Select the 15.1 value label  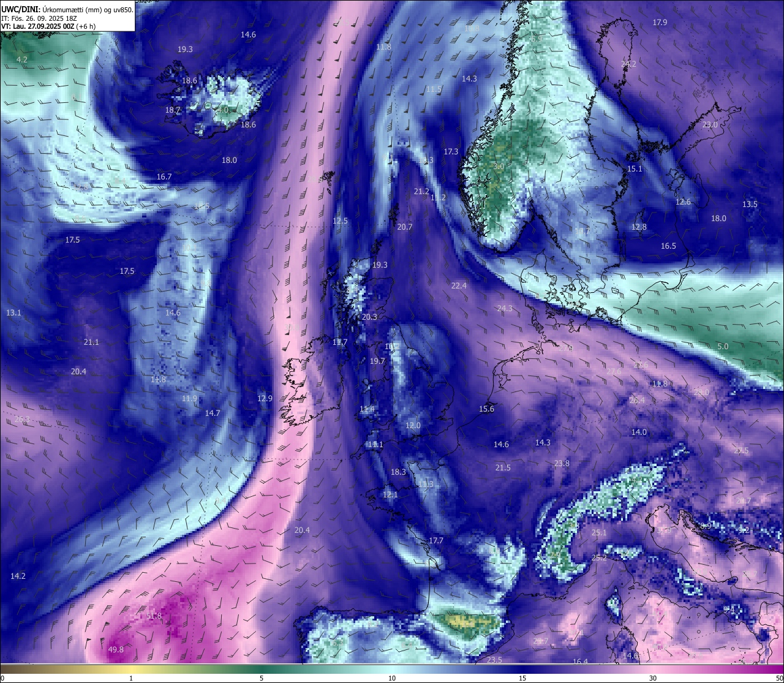[x=635, y=168]
